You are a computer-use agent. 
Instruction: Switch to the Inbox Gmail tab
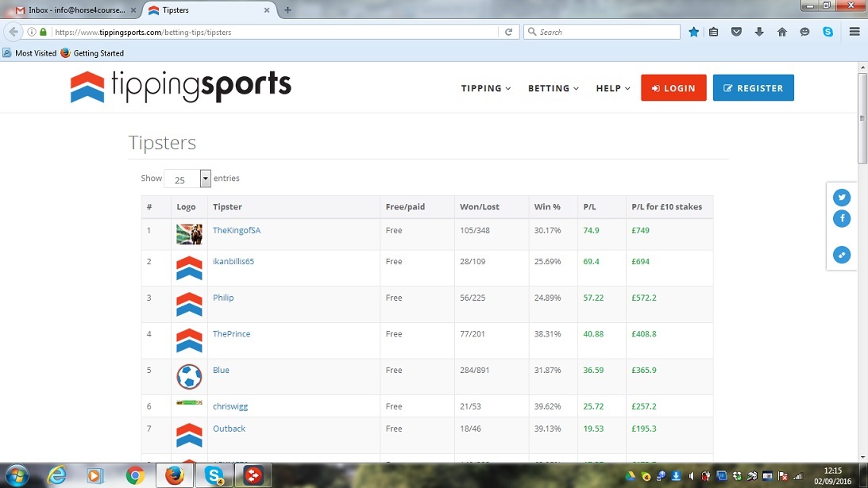[76, 10]
